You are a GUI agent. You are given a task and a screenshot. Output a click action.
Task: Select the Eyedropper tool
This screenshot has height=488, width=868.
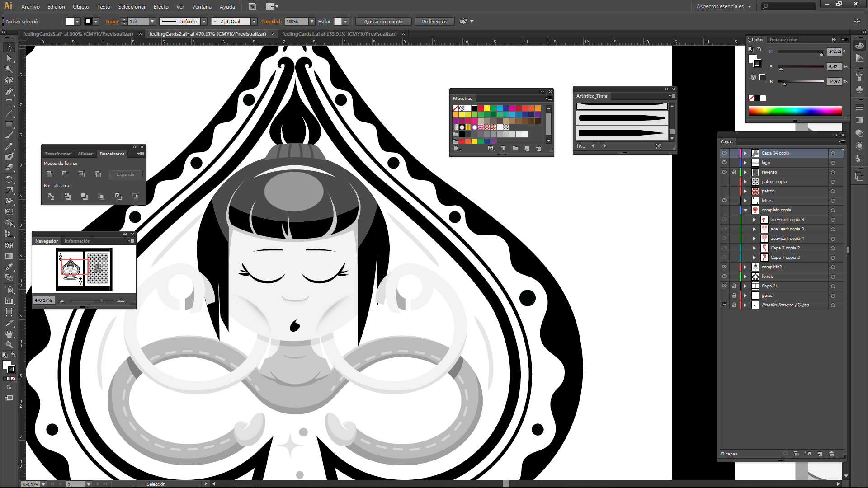click(x=9, y=267)
